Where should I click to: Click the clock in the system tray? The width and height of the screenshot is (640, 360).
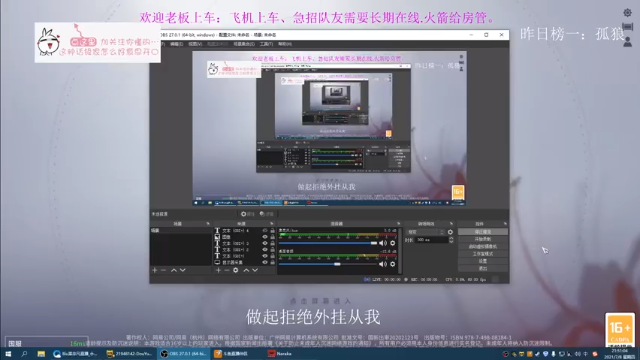(x=619, y=354)
